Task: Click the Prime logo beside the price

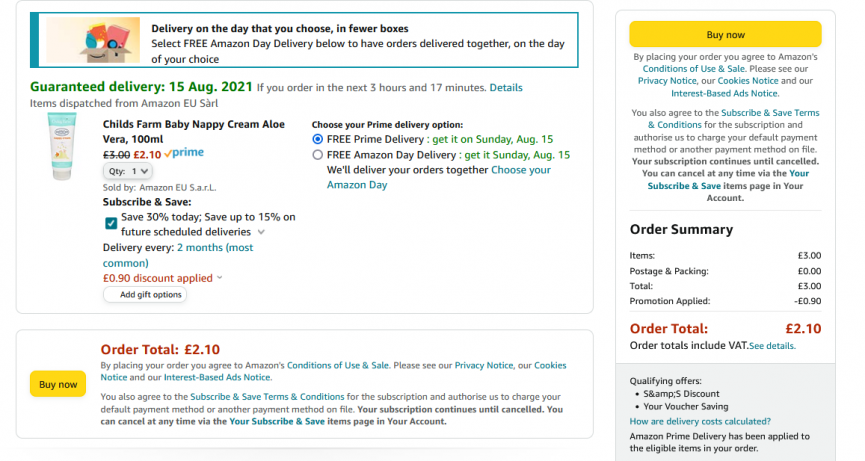Action: click(184, 153)
